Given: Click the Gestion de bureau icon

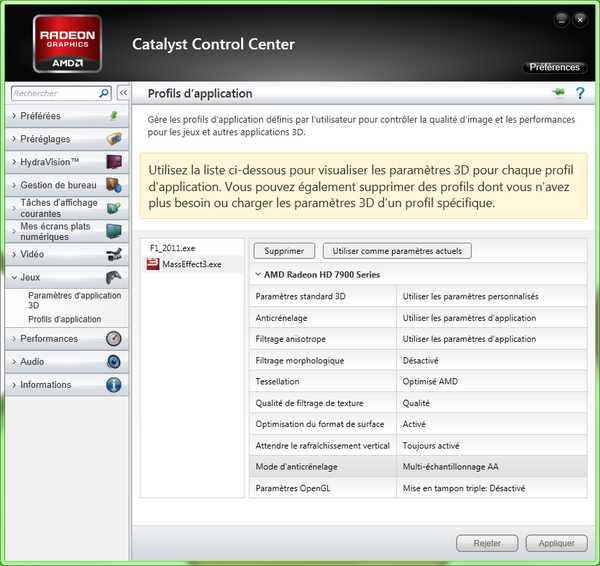Looking at the screenshot, I should click(114, 185).
